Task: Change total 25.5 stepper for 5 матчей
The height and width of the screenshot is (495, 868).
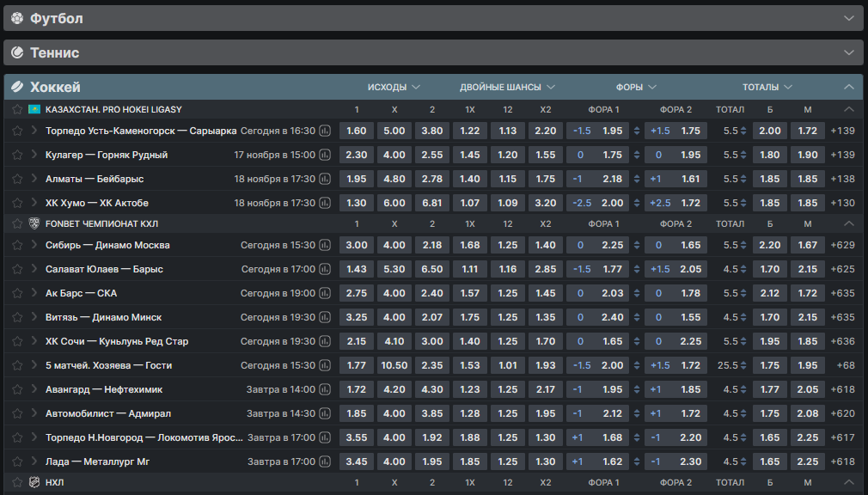Action: [743, 365]
